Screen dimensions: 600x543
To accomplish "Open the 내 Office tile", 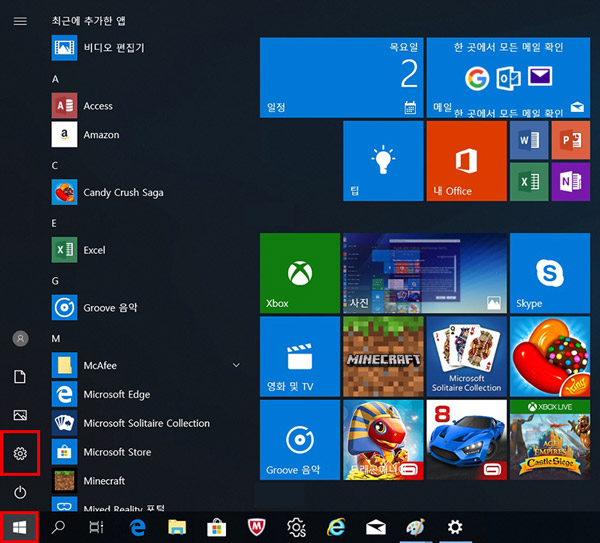I will (x=465, y=161).
